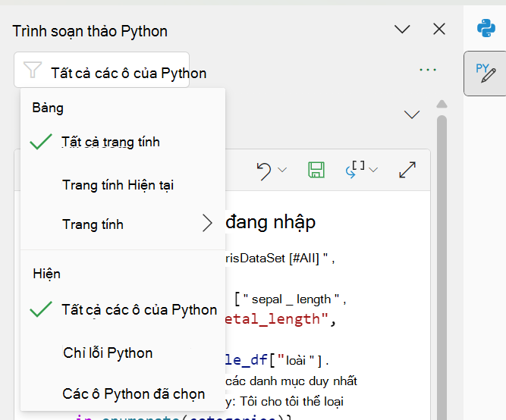Click the Python logo icon
This screenshot has width=506, height=420.
coord(486,28)
